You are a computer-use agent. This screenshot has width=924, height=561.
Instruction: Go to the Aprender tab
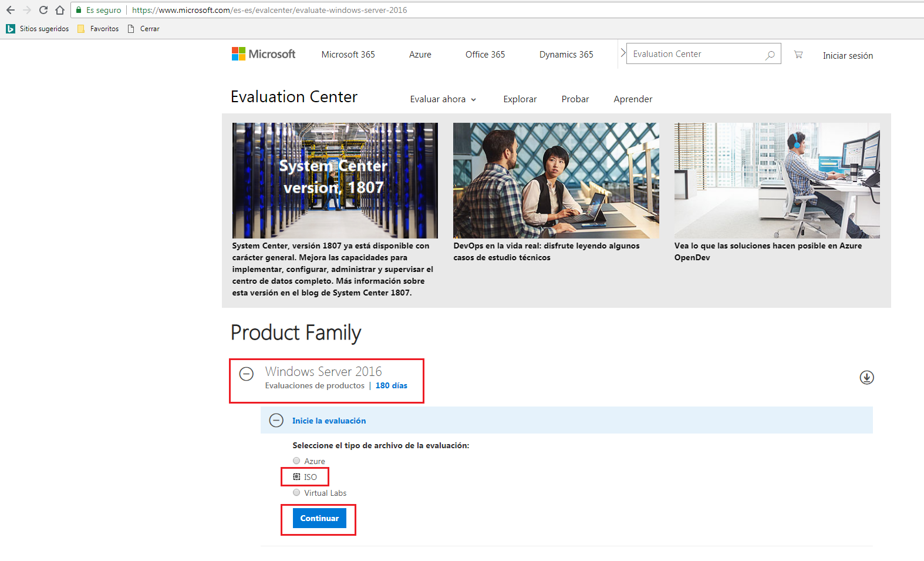(x=633, y=99)
